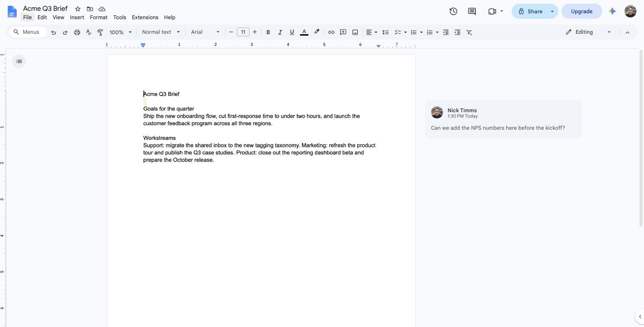This screenshot has height=327, width=644.
Task: Open the account profile picture
Action: click(630, 11)
